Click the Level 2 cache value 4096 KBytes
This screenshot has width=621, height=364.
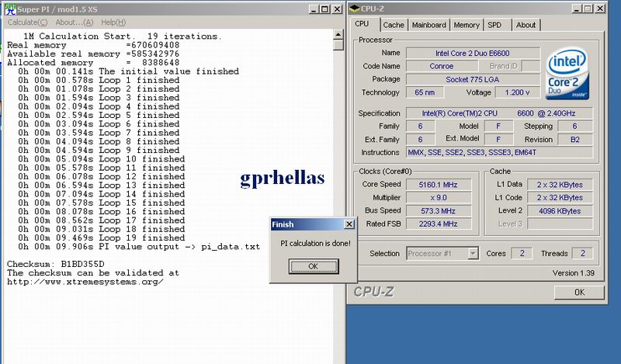coord(560,210)
